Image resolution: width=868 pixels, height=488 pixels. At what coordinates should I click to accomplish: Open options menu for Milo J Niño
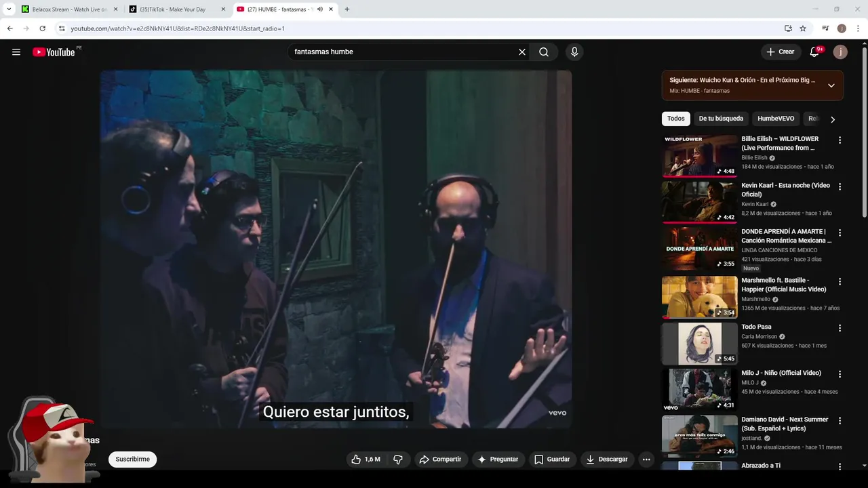[840, 374]
